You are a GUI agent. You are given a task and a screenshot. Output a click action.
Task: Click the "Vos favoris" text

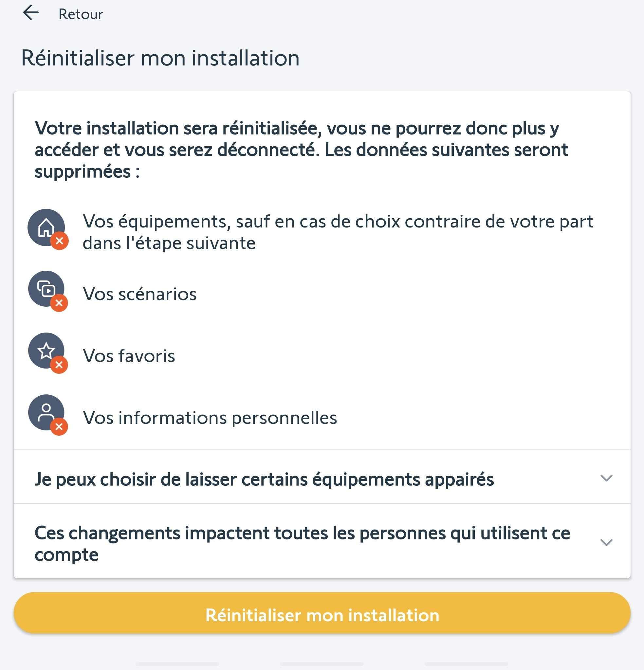pyautogui.click(x=129, y=356)
